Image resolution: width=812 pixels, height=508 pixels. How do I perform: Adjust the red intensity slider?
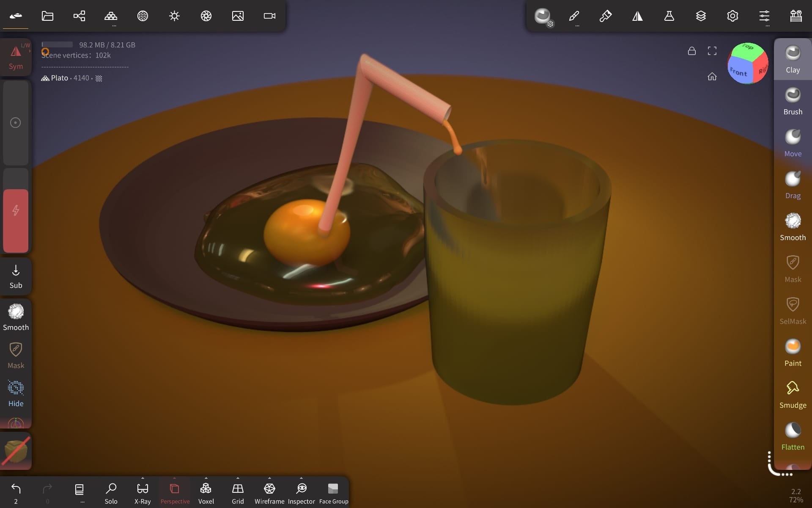pyautogui.click(x=16, y=210)
